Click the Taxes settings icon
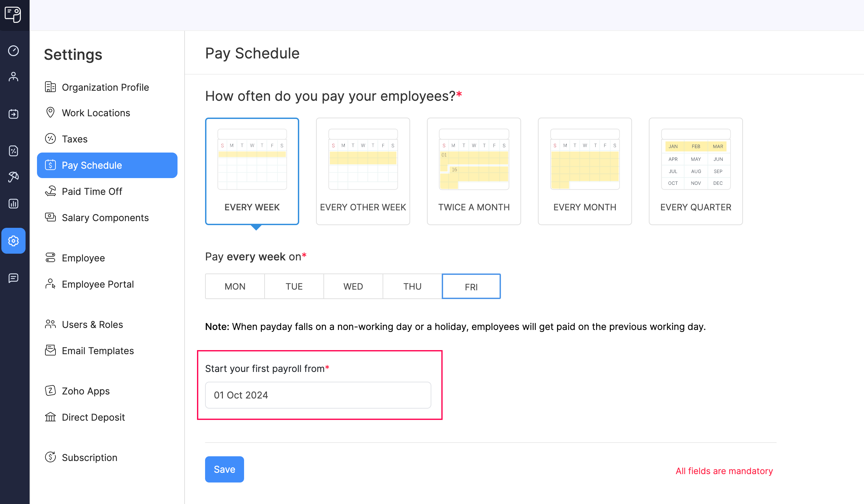The width and height of the screenshot is (864, 504). [x=50, y=138]
